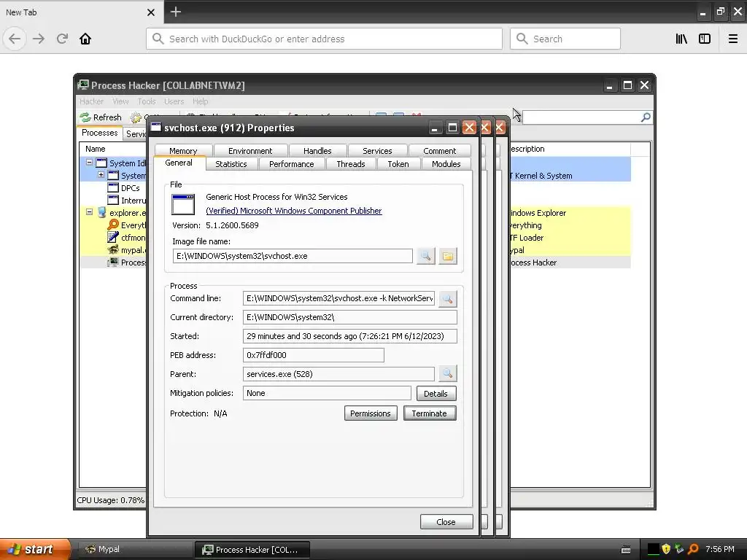Open the Help menu in Process Hacker
Image resolution: width=747 pixels, height=560 pixels.
click(201, 101)
